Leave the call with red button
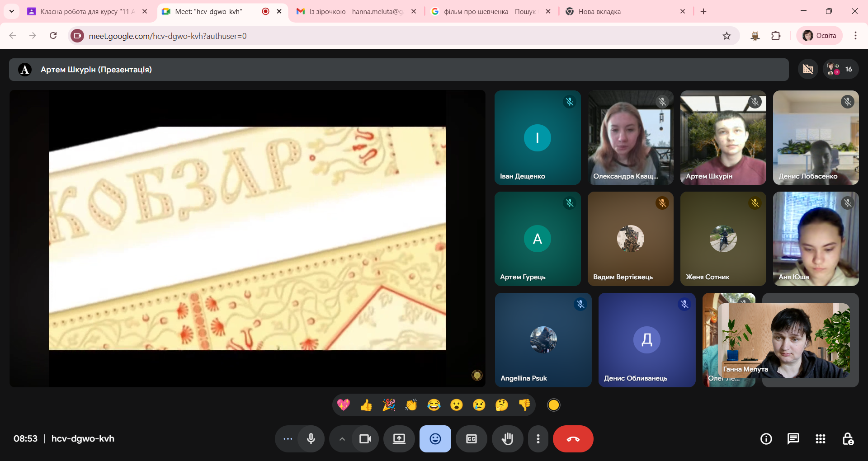 (x=573, y=439)
